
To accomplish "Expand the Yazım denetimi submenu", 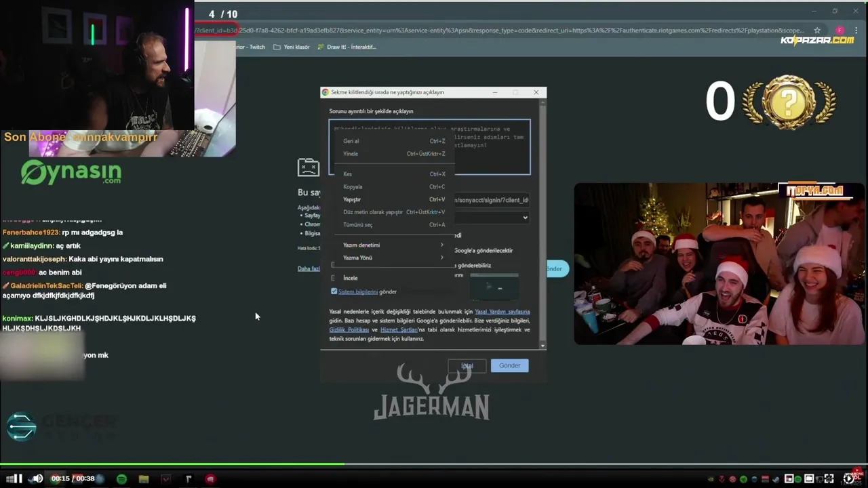I will click(x=393, y=245).
